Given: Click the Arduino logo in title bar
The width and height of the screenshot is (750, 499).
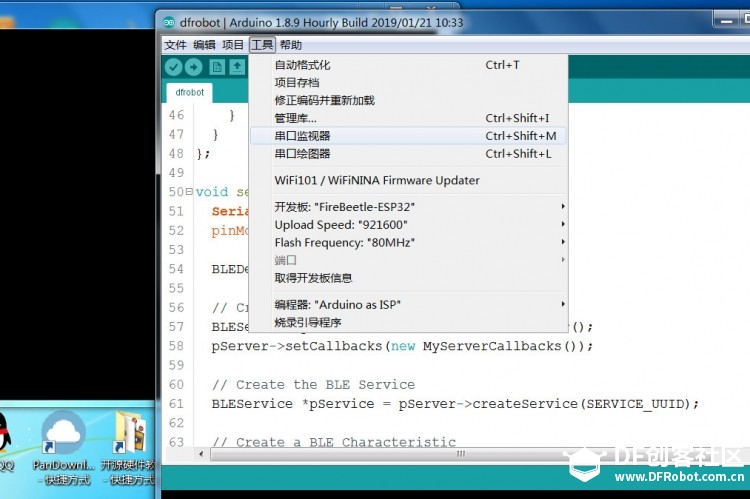Looking at the screenshot, I should point(169,22).
